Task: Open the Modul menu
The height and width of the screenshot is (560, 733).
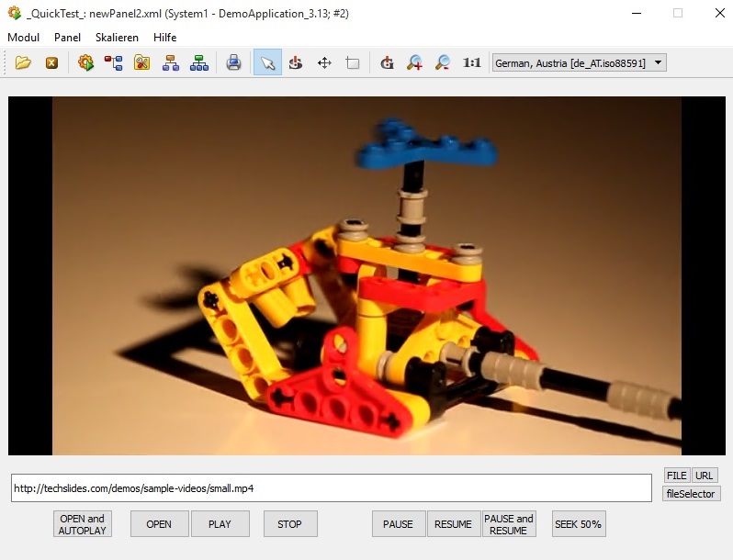Action: [x=23, y=38]
